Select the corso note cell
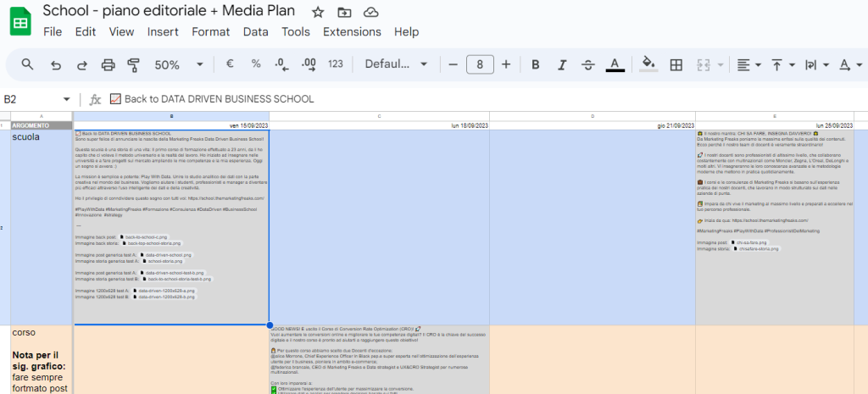This screenshot has height=394, width=868. click(42, 360)
